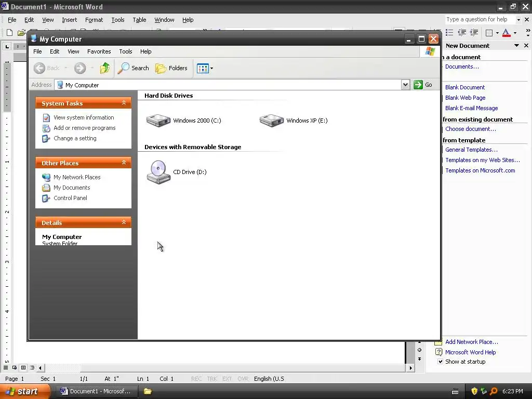Open General Templates…
The image size is (532, 399).
click(471, 150)
